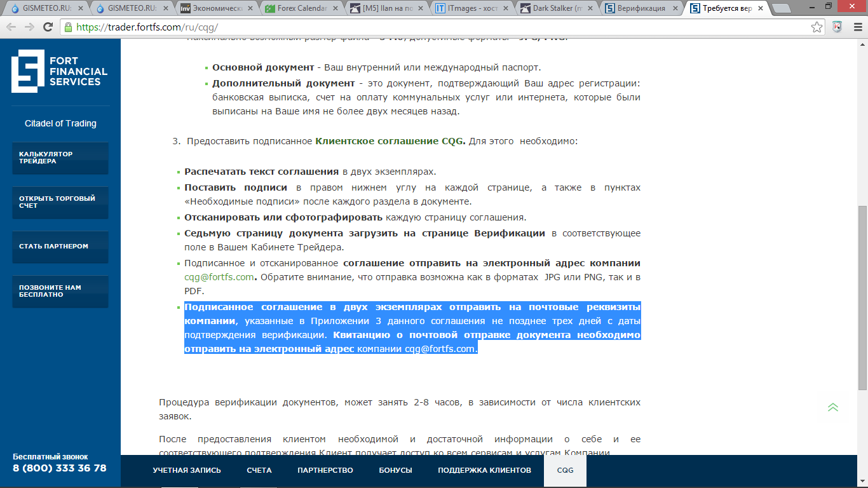Click Citadel of Trading text
The image size is (868, 488).
click(x=60, y=123)
